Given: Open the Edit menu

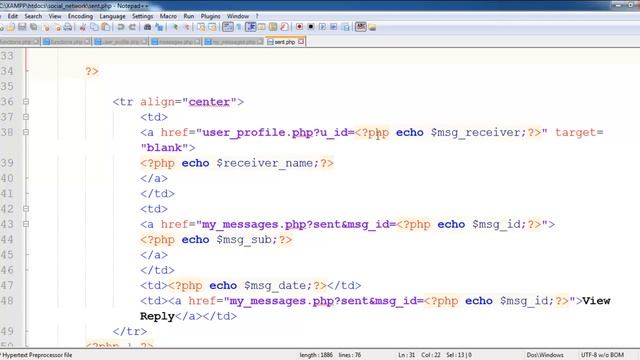Looking at the screenshot, I should [x=13, y=16].
